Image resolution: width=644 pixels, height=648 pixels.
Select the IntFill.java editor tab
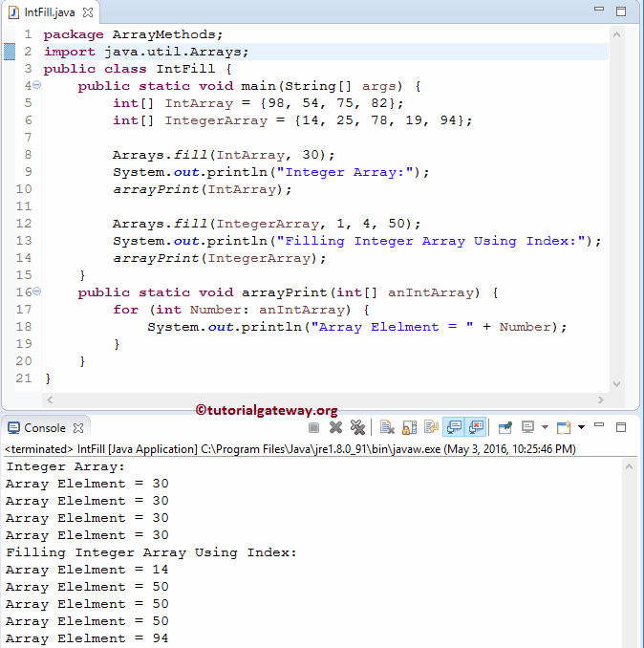pos(48,10)
